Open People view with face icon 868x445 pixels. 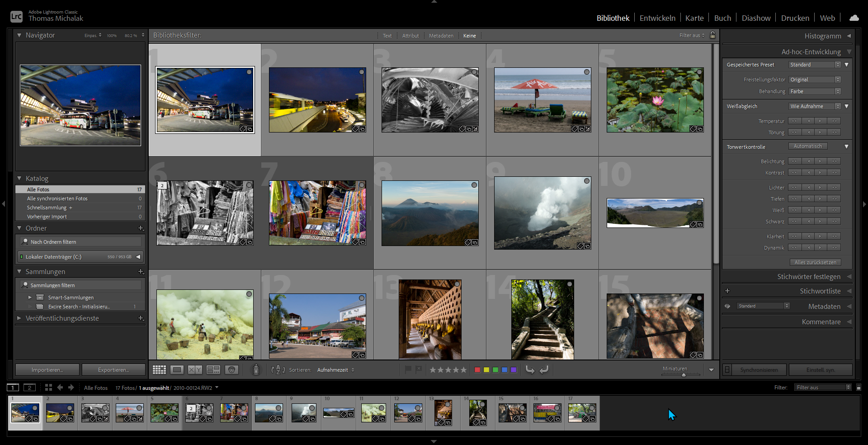pyautogui.click(x=231, y=370)
